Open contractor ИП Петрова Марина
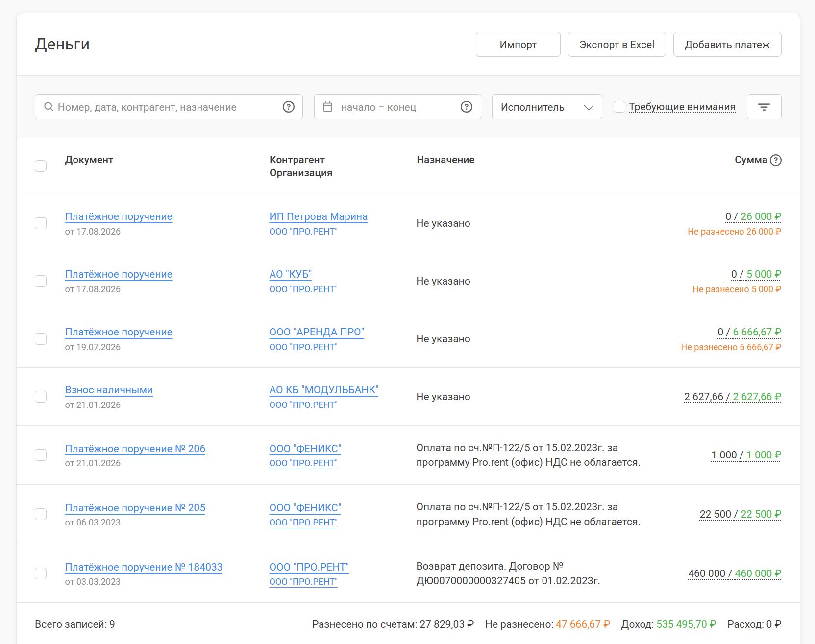815x644 pixels. (x=319, y=216)
